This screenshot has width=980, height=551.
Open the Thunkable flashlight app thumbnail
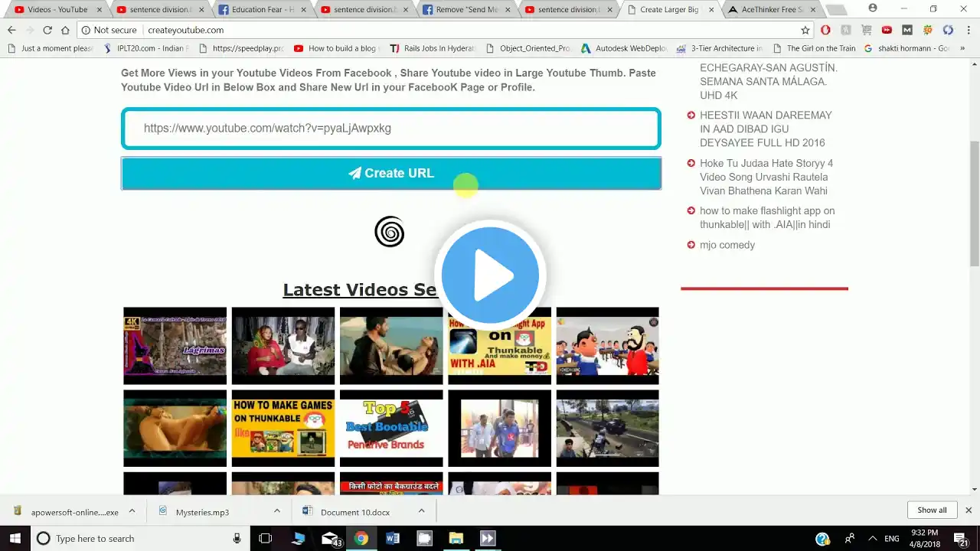pos(499,346)
